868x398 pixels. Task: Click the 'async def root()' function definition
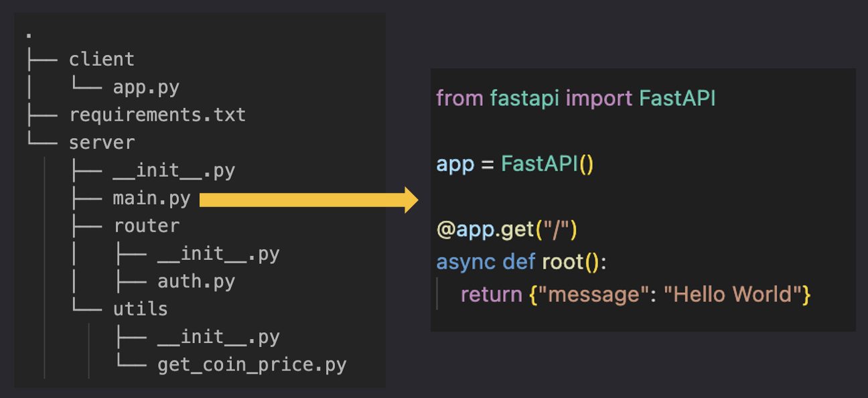(x=521, y=262)
